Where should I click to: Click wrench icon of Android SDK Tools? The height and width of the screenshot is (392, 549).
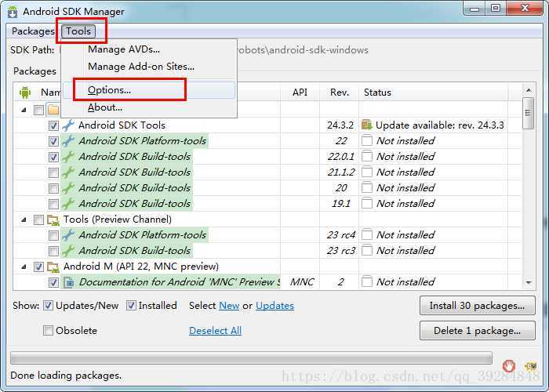tap(68, 125)
